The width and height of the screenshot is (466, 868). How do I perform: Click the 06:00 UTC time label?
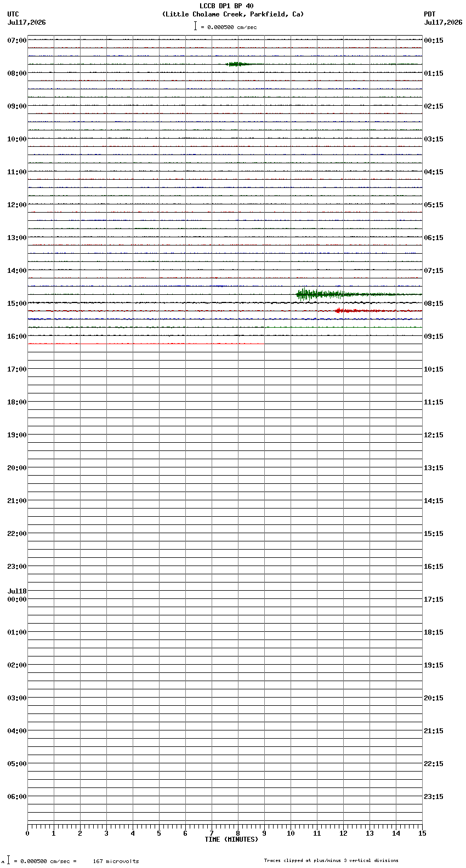point(17,797)
